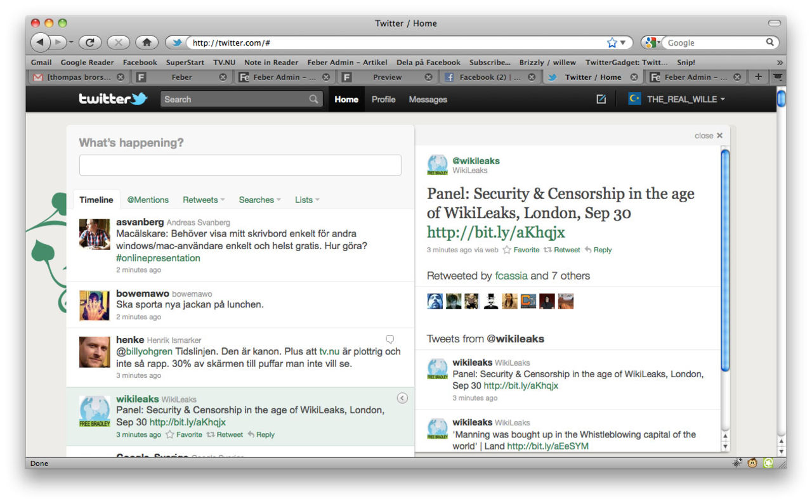Click Reply in the detail pane

coord(598,250)
